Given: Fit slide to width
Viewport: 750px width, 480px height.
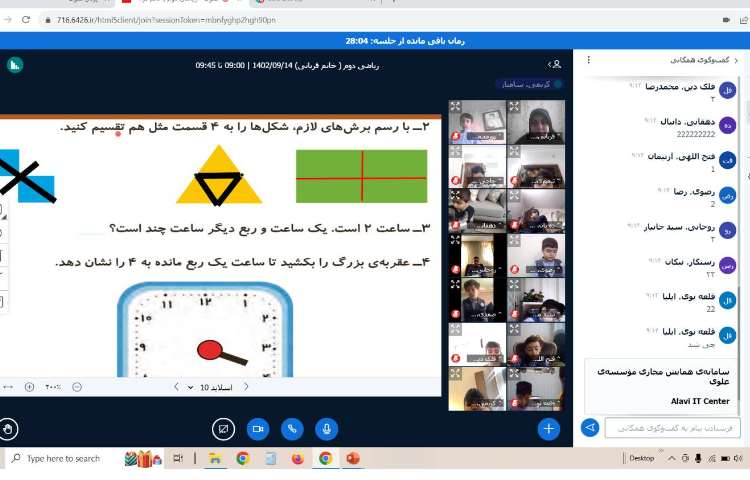Looking at the screenshot, I should (x=8, y=387).
